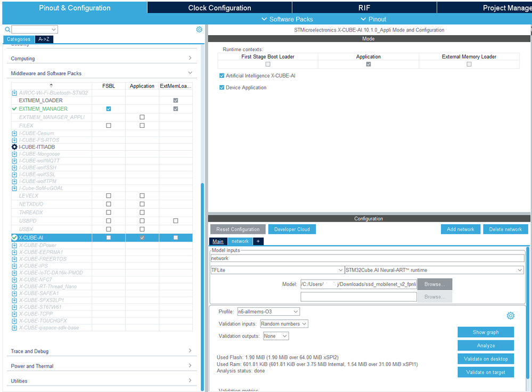The image size is (532, 392).
Task: Open Validation outputs None dropdown
Action: point(276,336)
